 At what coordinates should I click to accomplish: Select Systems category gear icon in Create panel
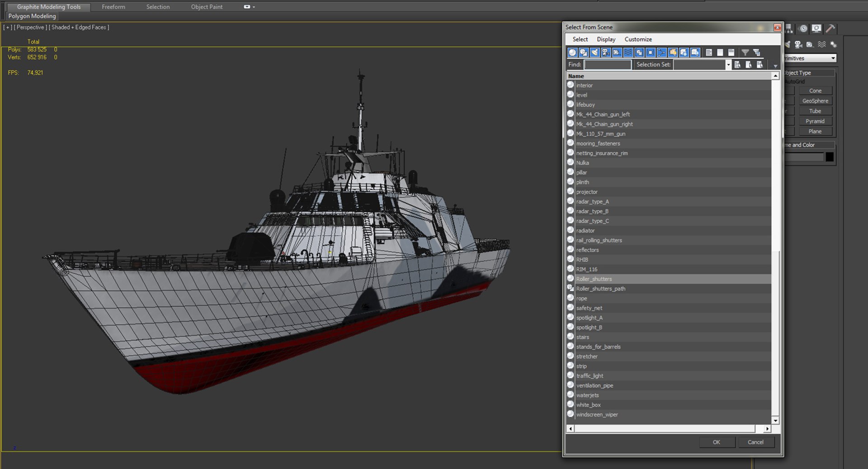833,44
